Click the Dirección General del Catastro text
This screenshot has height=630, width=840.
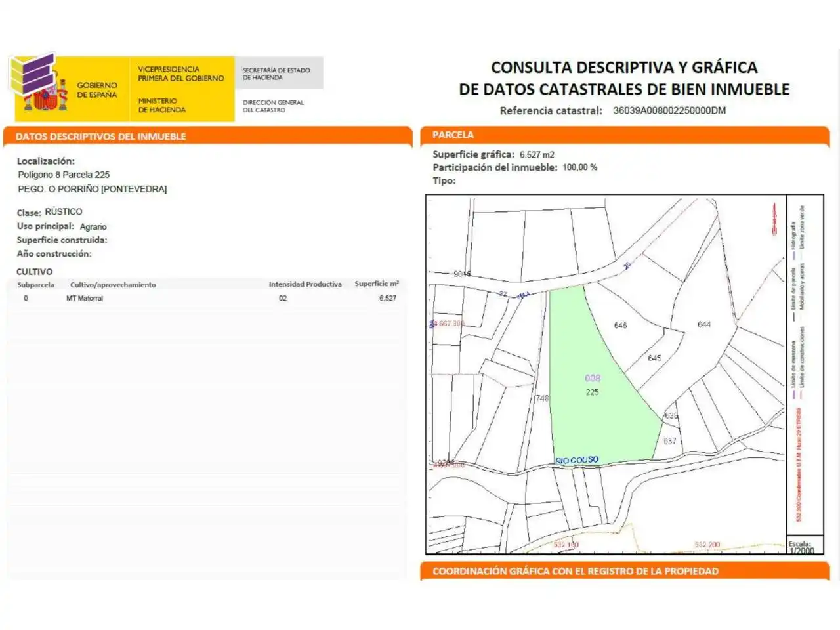(x=273, y=106)
